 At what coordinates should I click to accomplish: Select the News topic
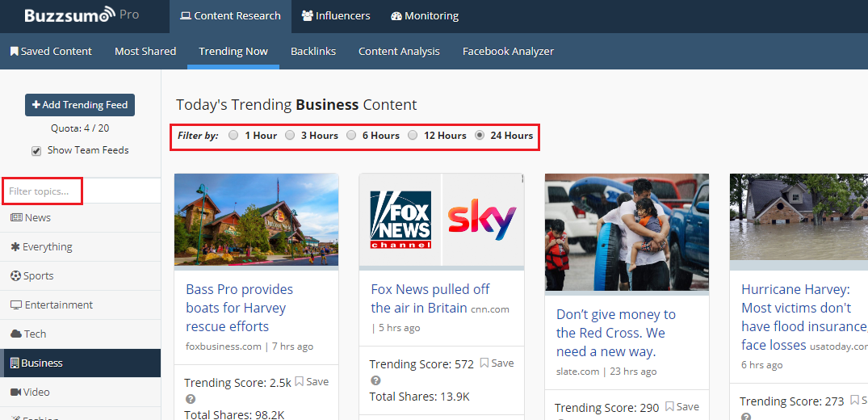pyautogui.click(x=80, y=218)
